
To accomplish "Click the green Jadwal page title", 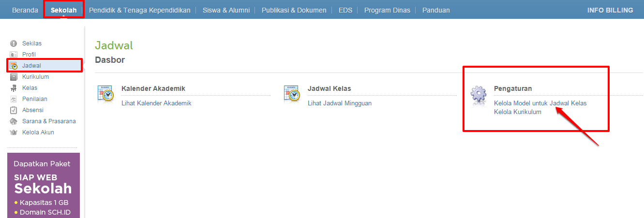I will click(114, 45).
